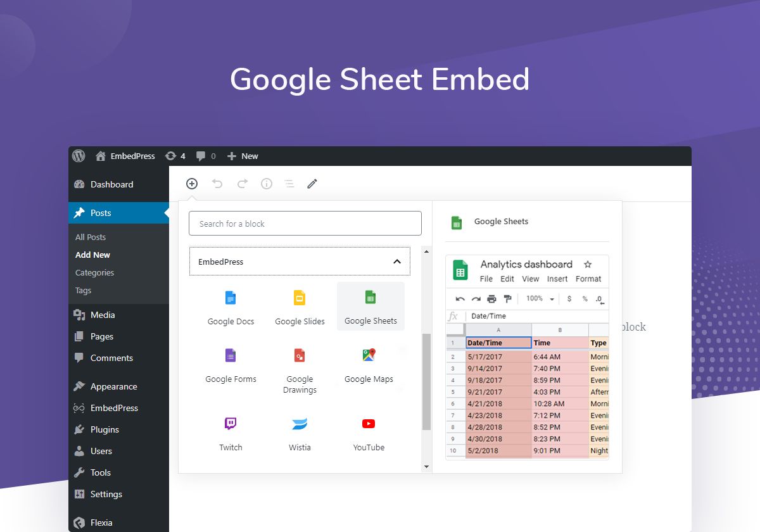
Task: Select the Google Docs embed block
Action: click(x=231, y=306)
